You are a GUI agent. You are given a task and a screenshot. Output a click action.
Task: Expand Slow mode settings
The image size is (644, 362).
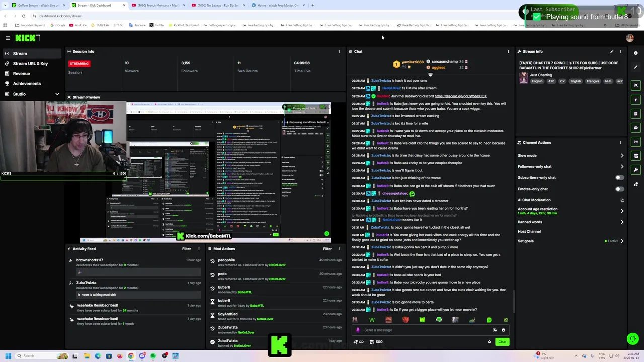[622, 155]
